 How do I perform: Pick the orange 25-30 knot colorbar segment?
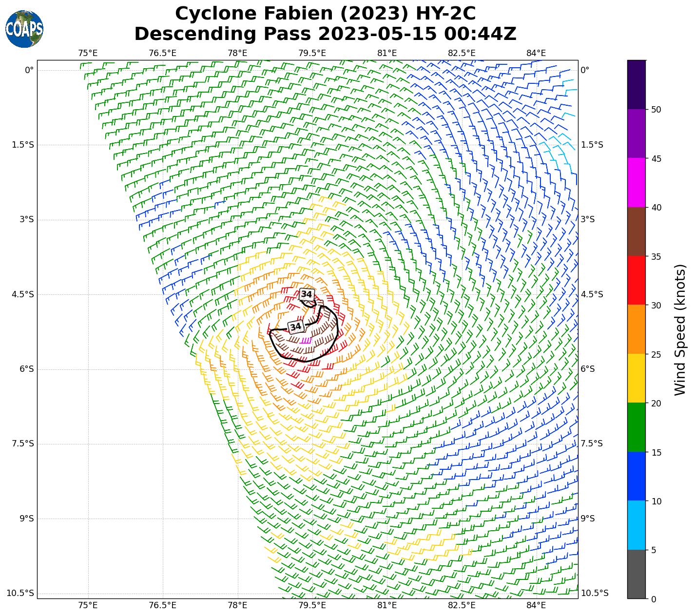coord(636,329)
